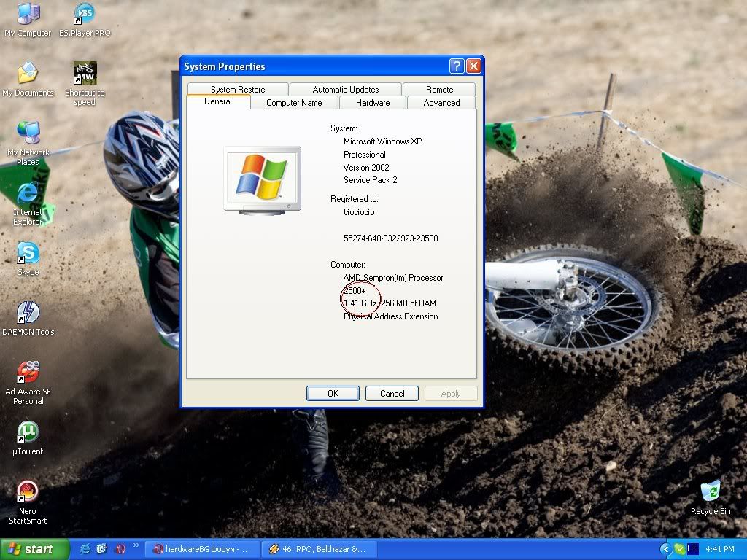Open Skype desktop shortcut

[x=28, y=253]
